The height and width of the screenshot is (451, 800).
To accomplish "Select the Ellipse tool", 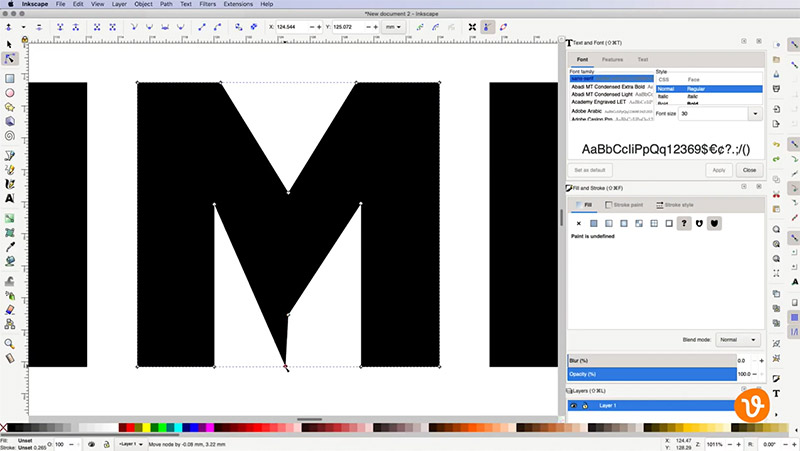I will (9, 93).
